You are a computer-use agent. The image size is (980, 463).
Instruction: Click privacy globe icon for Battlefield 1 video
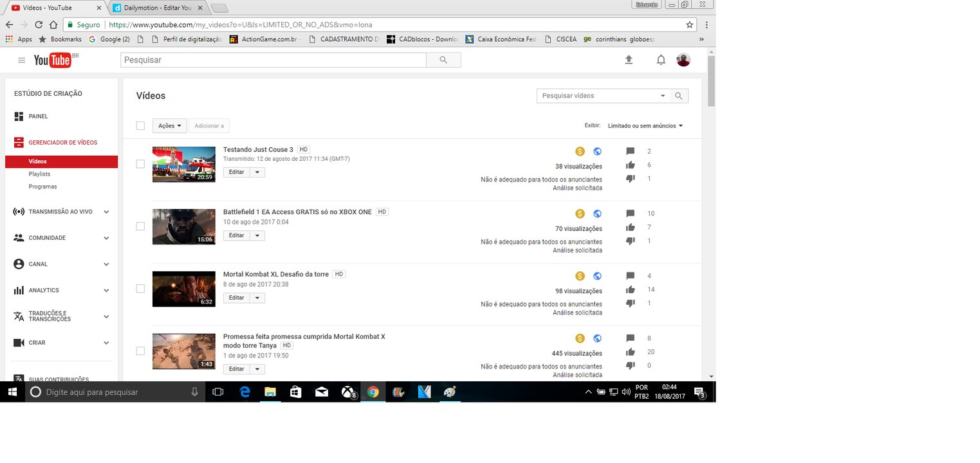pos(597,213)
